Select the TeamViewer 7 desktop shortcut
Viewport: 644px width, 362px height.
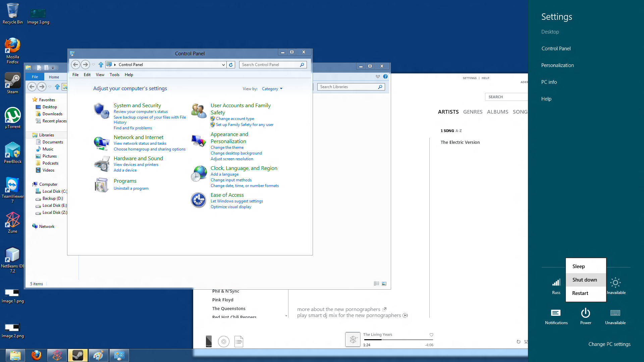tap(13, 190)
